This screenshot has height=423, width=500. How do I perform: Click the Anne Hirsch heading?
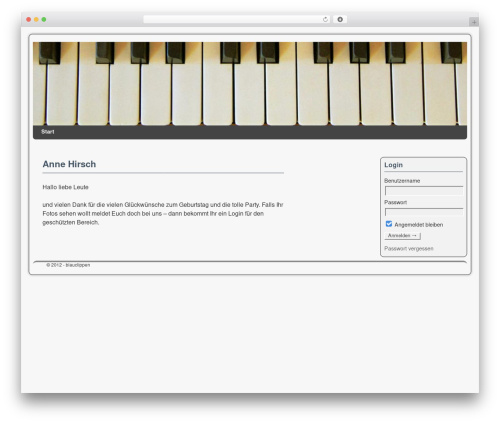(69, 164)
